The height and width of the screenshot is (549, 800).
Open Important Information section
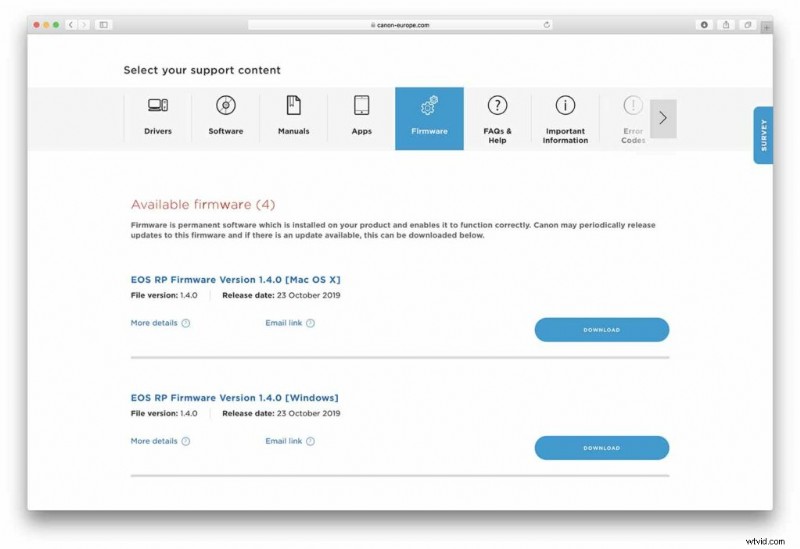click(565, 118)
